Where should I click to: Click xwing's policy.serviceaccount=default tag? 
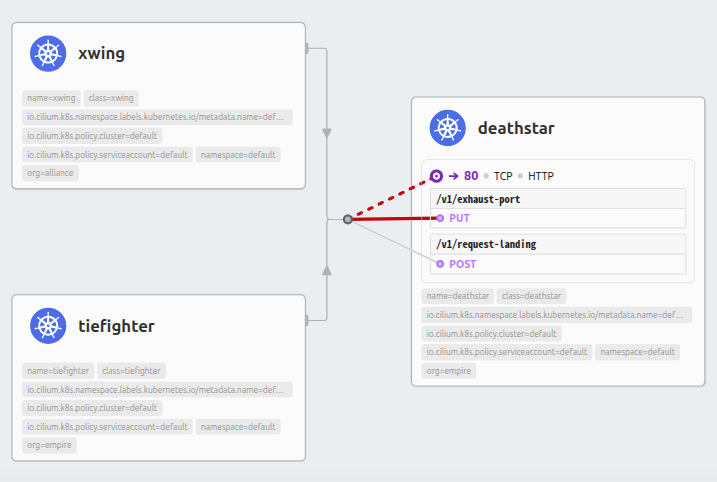pyautogui.click(x=107, y=155)
